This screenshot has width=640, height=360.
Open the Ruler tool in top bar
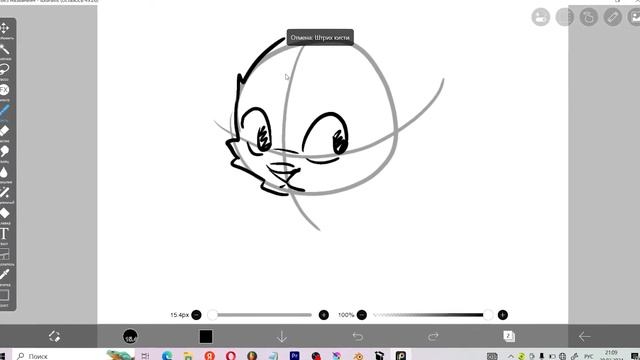click(613, 17)
